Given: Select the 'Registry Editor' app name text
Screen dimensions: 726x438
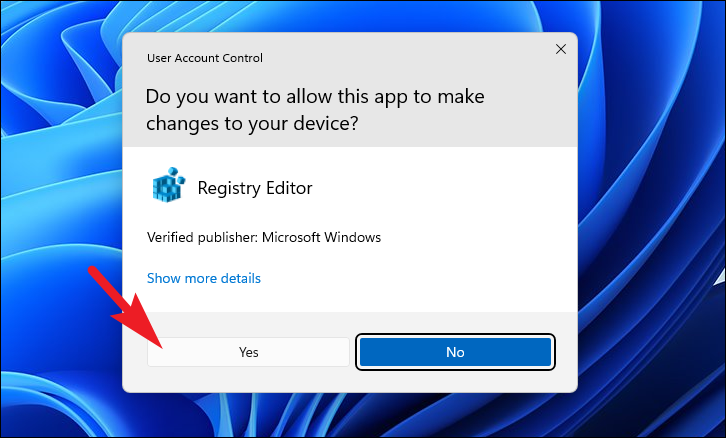Looking at the screenshot, I should [255, 188].
